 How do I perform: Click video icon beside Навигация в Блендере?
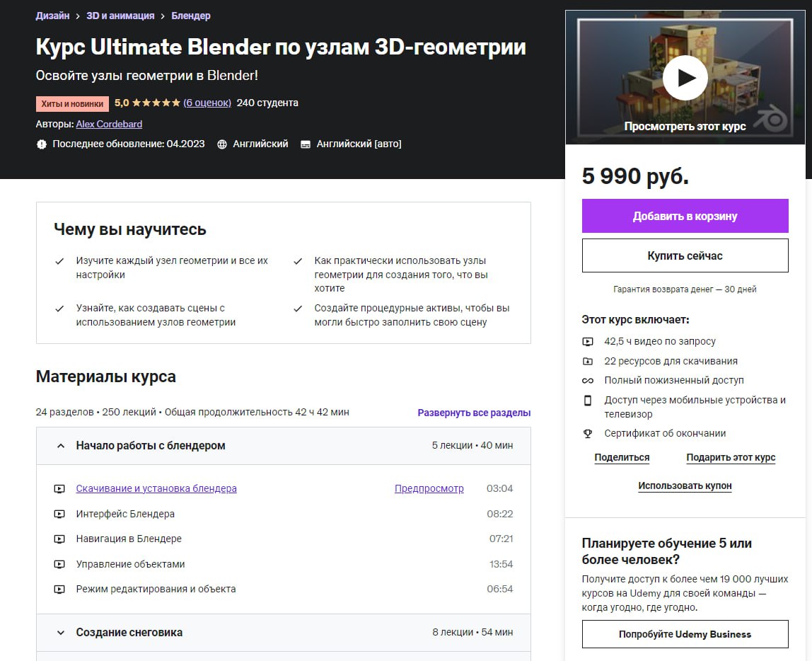[59, 539]
